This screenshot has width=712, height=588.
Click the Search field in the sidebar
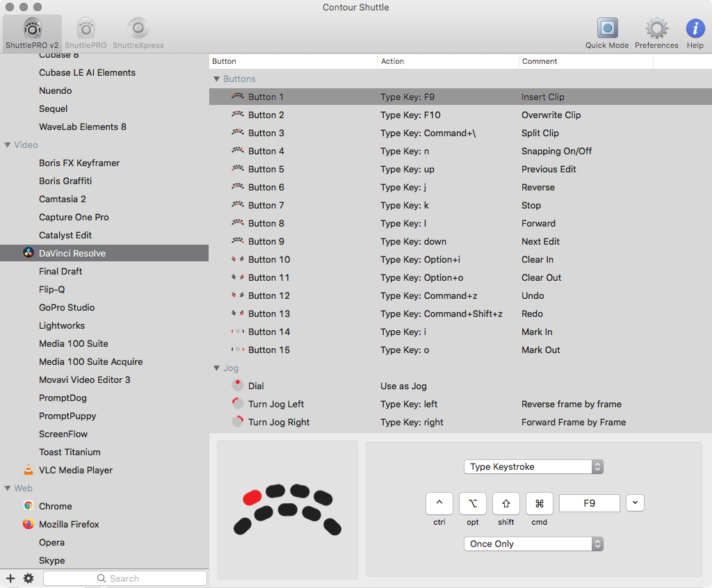point(125,578)
